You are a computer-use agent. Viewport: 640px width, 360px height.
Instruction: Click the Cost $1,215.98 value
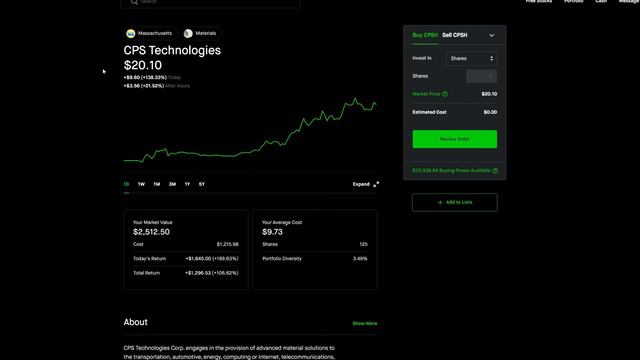(x=227, y=244)
